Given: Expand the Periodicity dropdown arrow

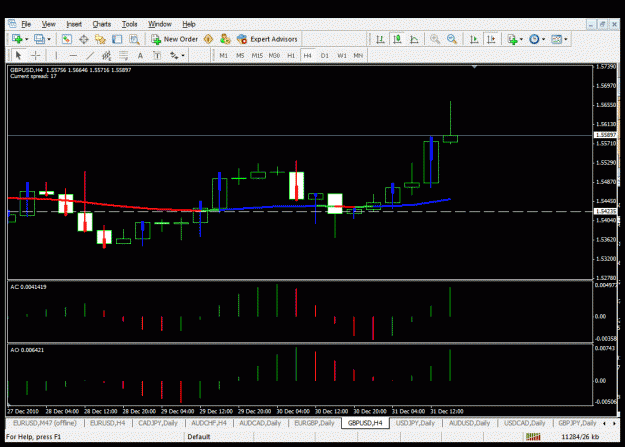Looking at the screenshot, I should [x=543, y=39].
